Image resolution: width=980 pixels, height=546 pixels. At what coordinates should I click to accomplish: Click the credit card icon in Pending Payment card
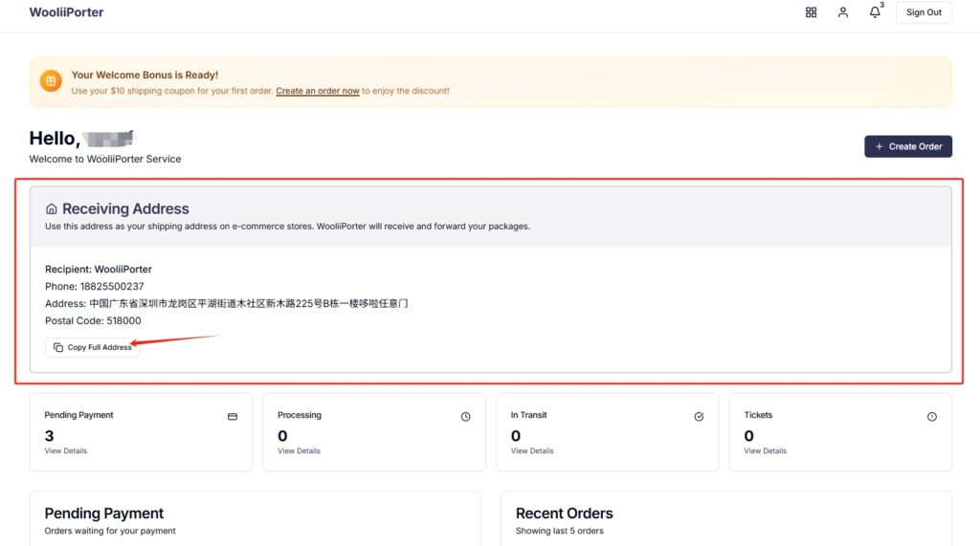pyautogui.click(x=233, y=417)
